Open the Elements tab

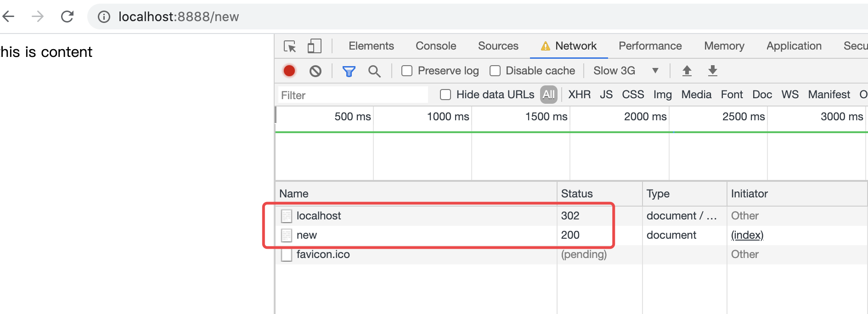pos(371,46)
